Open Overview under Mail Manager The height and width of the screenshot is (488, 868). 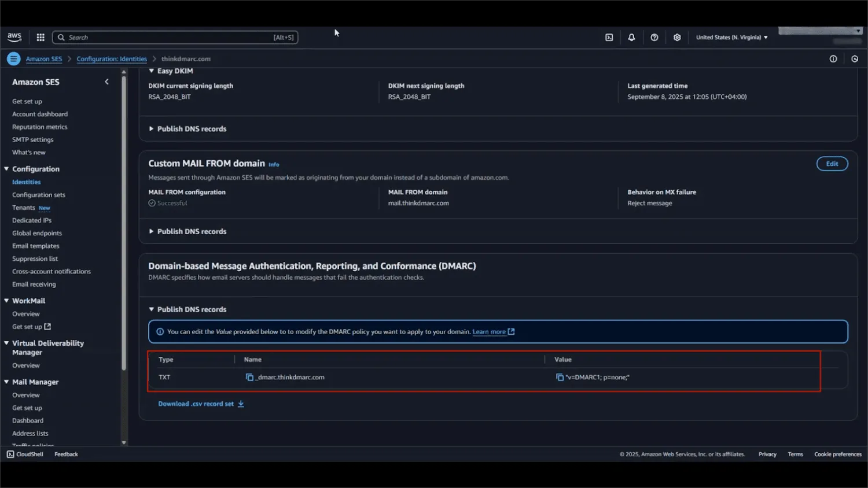tap(26, 395)
